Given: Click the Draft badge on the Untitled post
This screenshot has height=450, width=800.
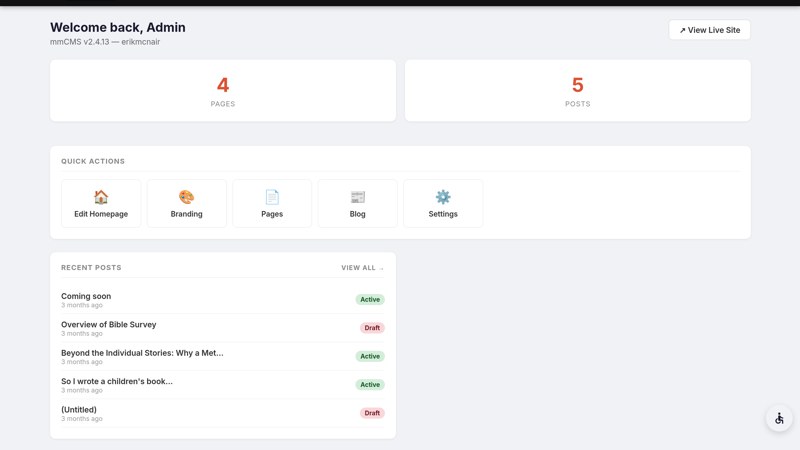Looking at the screenshot, I should pyautogui.click(x=372, y=413).
